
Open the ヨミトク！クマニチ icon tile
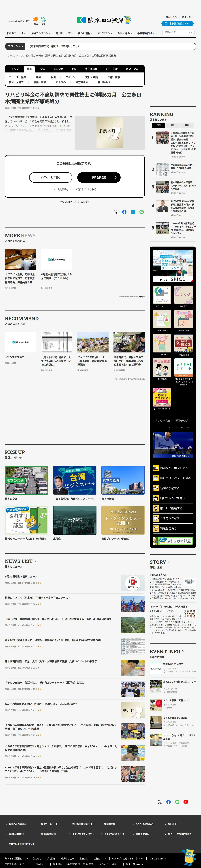pyautogui.click(x=184, y=368)
